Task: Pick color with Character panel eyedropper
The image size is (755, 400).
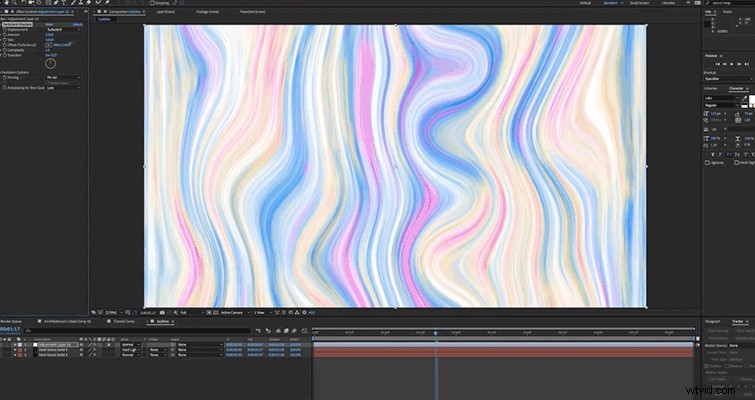Action: pyautogui.click(x=745, y=98)
